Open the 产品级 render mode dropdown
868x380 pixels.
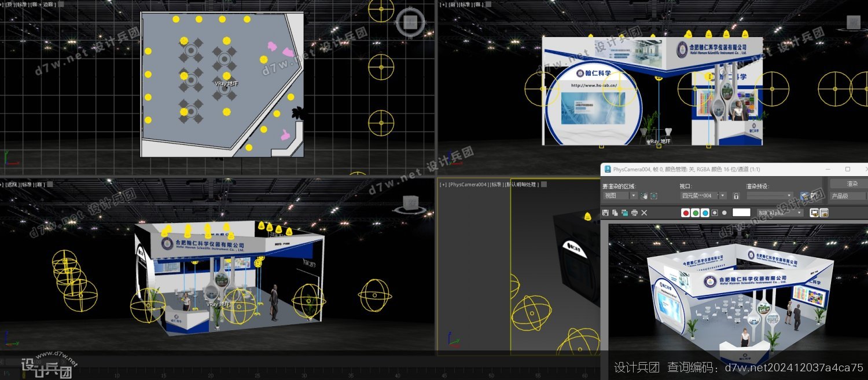pos(849,196)
